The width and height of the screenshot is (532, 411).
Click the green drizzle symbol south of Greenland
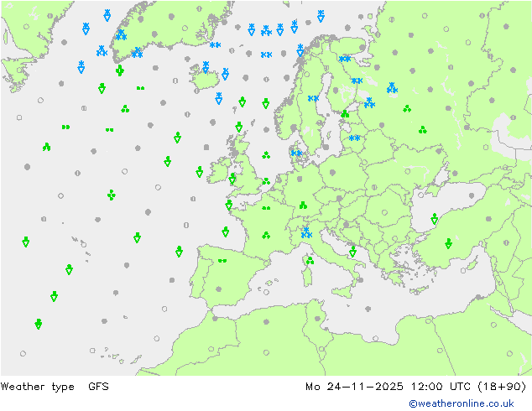[x=141, y=88]
